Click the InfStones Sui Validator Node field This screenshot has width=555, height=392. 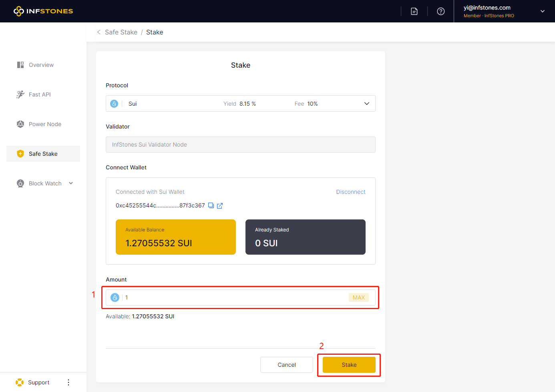tap(241, 145)
